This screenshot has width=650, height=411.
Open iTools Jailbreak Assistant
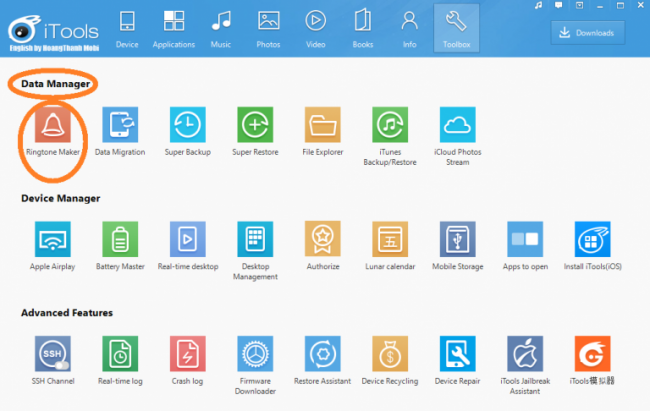tap(525, 353)
